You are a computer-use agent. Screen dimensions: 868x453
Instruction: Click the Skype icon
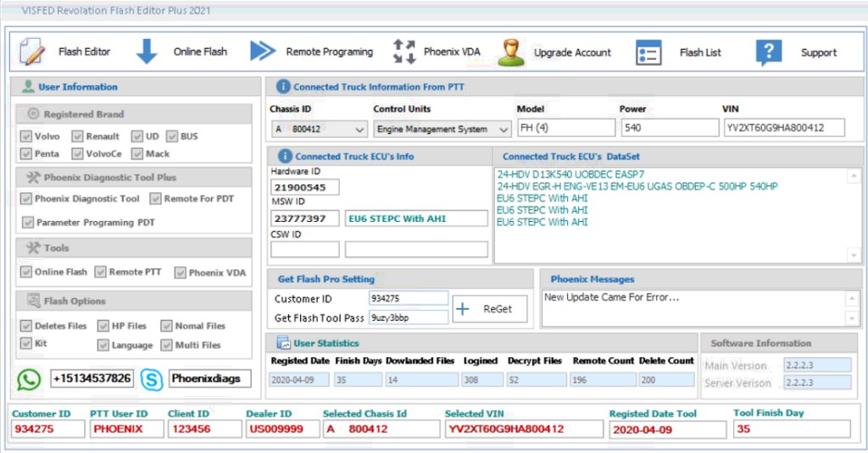(152, 379)
